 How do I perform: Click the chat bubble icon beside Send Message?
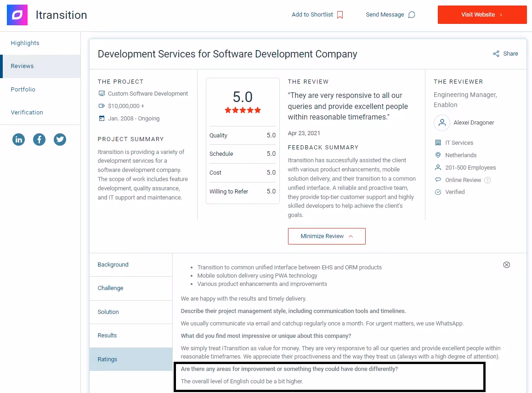[412, 15]
